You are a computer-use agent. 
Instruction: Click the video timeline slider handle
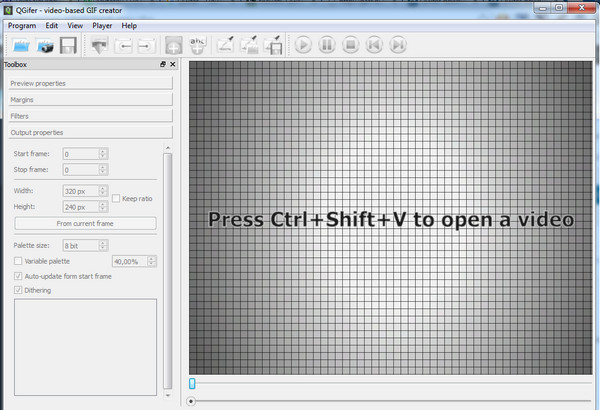[193, 383]
